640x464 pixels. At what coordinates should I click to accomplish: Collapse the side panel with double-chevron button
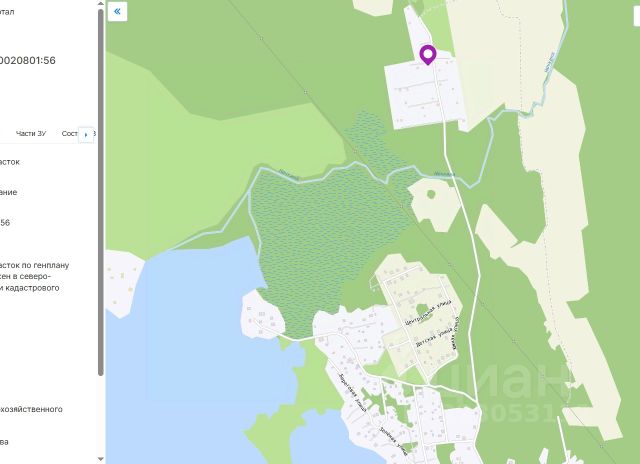pos(117,11)
